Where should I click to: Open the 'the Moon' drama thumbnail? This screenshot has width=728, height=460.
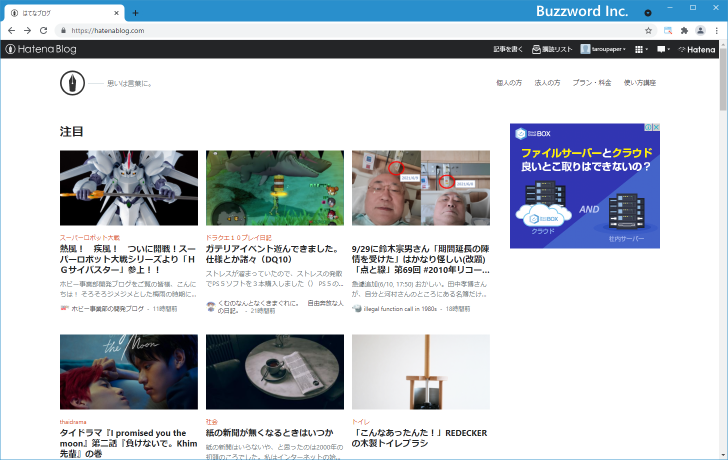tap(129, 372)
